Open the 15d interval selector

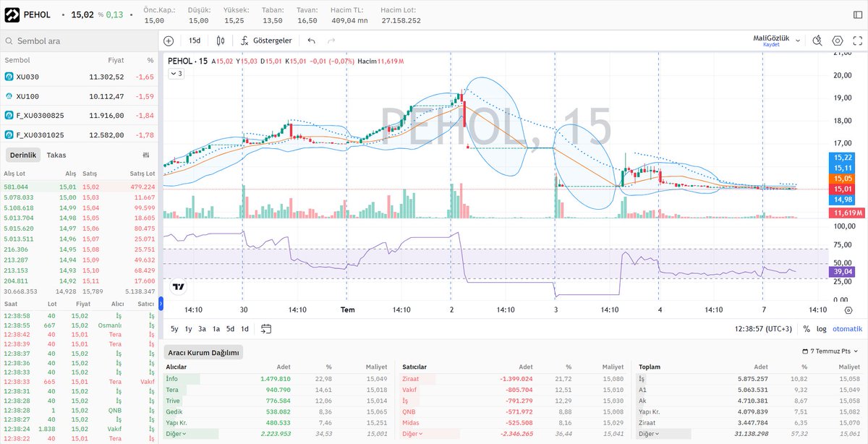(x=195, y=41)
